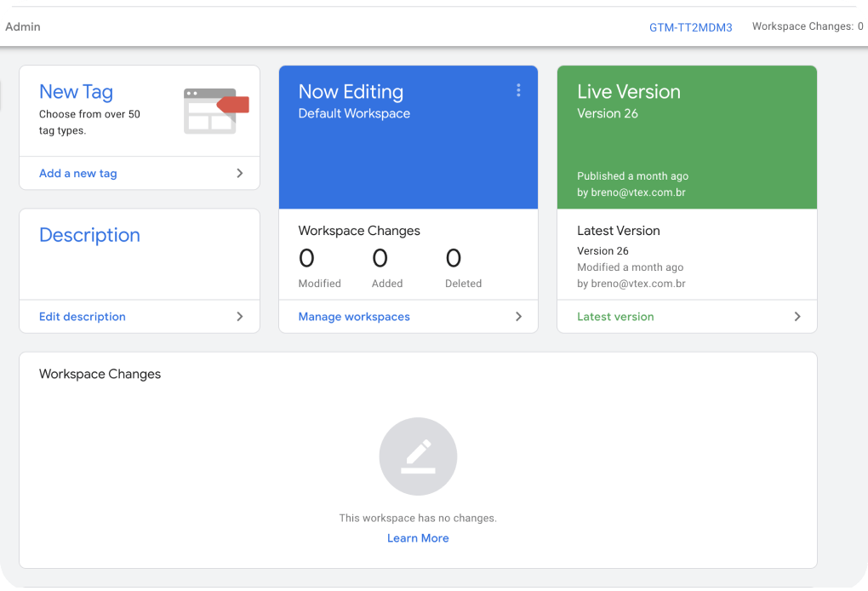Viewport: 868px width, 591px height.
Task: Click the Description card heading
Action: [89, 235]
